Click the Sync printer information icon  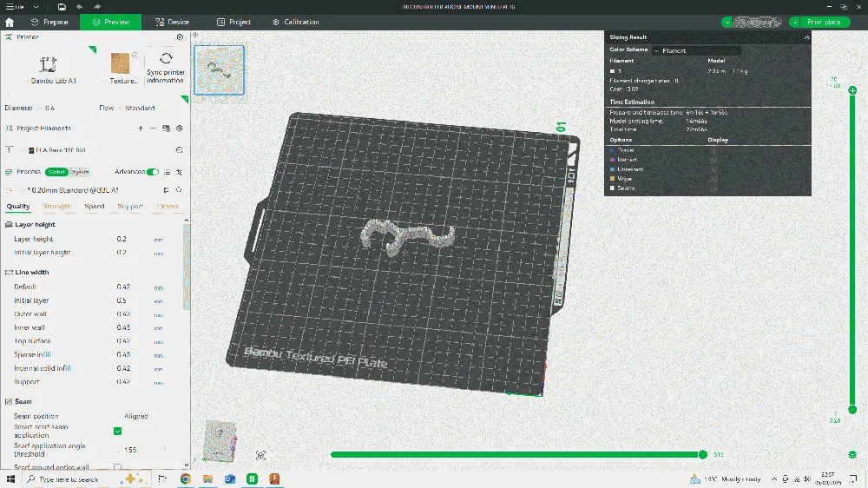coord(166,59)
